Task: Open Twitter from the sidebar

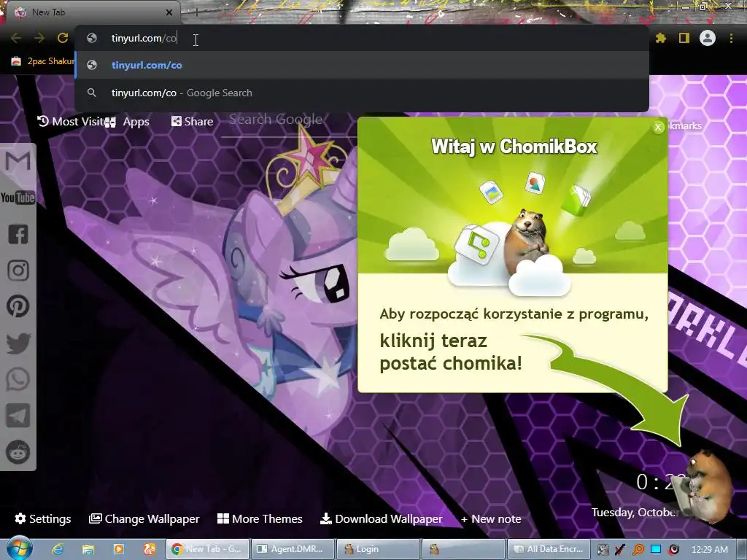Action: (18, 343)
